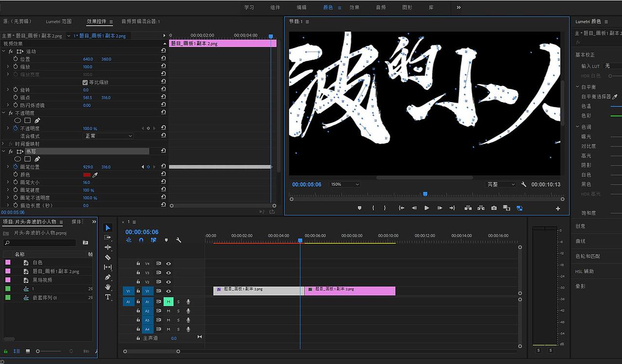The width and height of the screenshot is (622, 364).
Task: Create ellipse mask under 书写 effect
Action: pyautogui.click(x=17, y=159)
